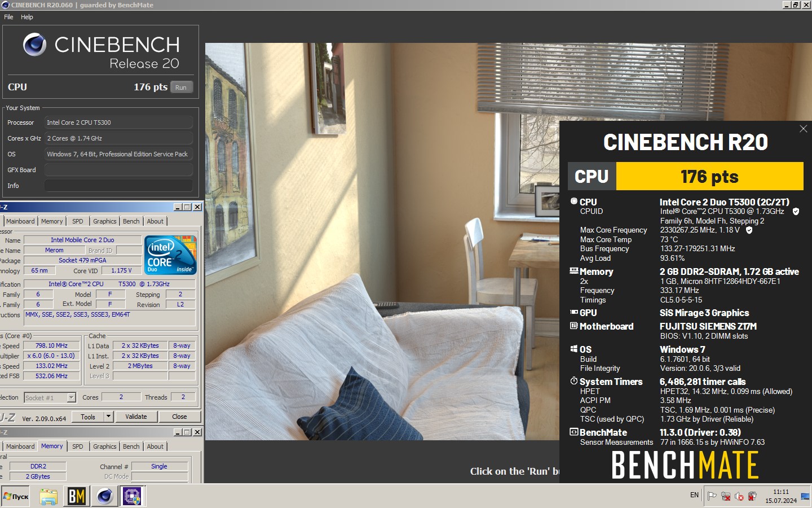The height and width of the screenshot is (508, 812).
Task: Click the verified shield beside Max Core Frequency
Action: pyautogui.click(x=749, y=230)
